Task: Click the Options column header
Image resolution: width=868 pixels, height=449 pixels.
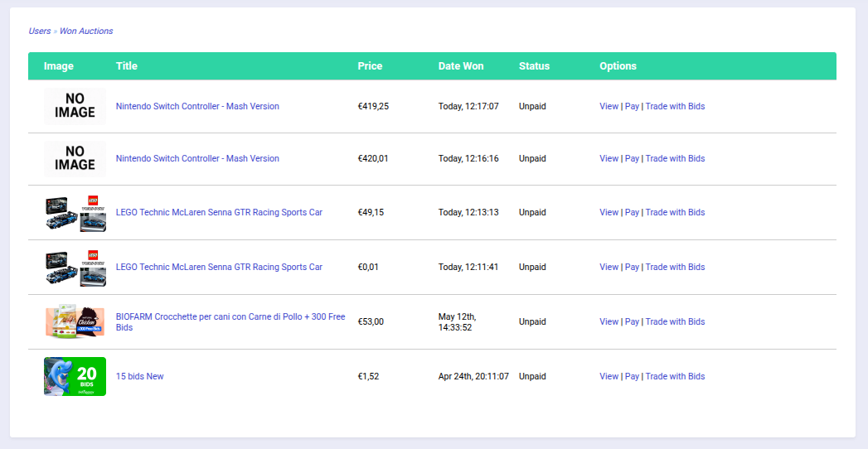Action: pyautogui.click(x=618, y=65)
